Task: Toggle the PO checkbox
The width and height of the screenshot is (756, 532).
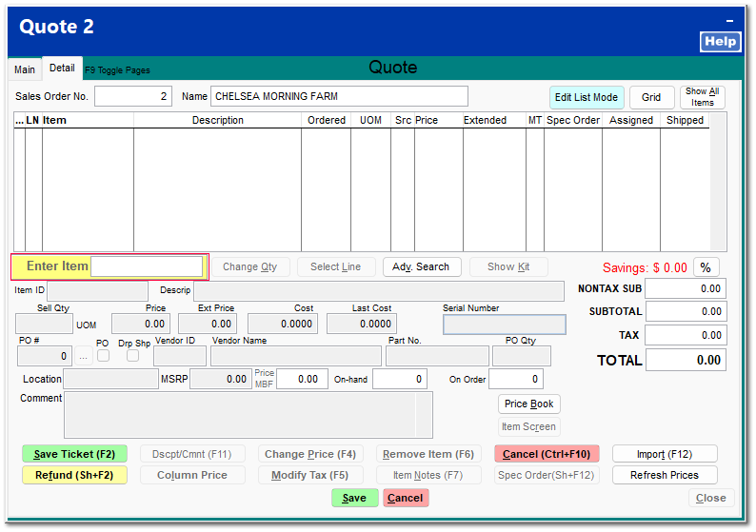Action: [103, 356]
